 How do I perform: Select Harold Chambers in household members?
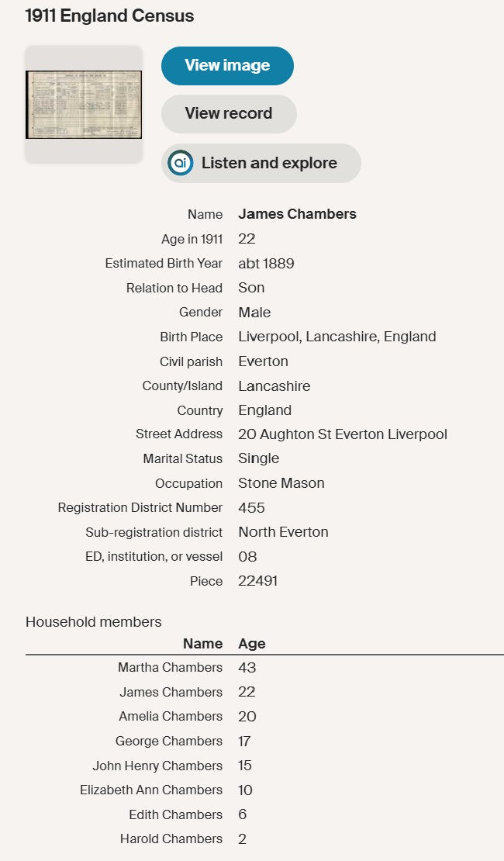[x=171, y=839]
